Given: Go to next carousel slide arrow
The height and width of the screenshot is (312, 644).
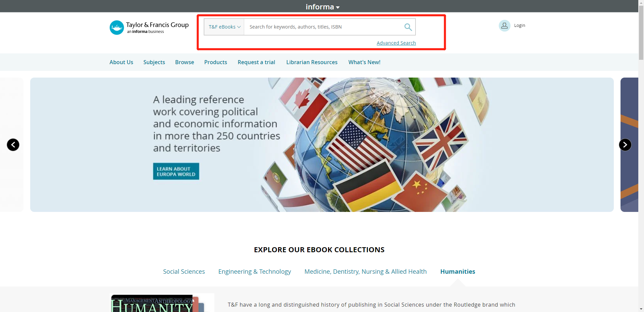Looking at the screenshot, I should [x=625, y=145].
